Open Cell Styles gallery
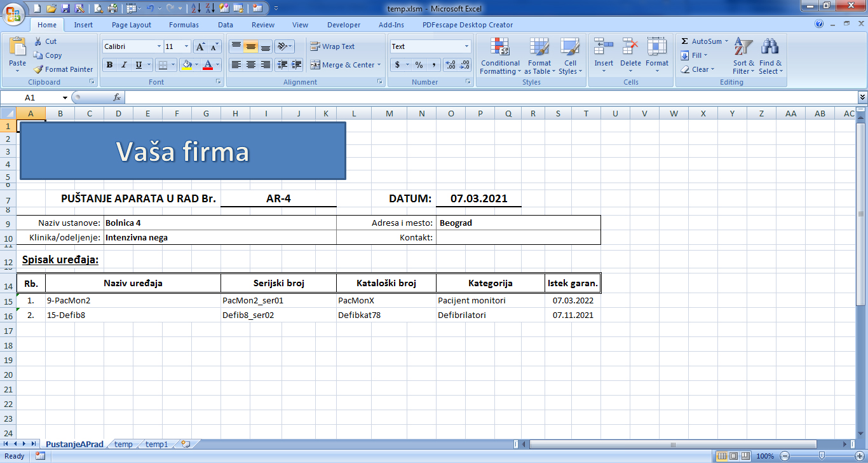This screenshot has height=463, width=868. click(570, 56)
